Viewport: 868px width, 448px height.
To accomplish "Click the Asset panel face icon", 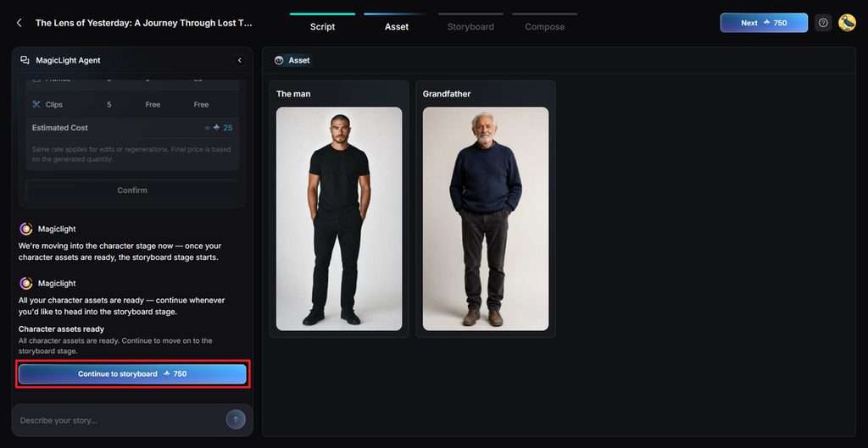I will point(279,60).
